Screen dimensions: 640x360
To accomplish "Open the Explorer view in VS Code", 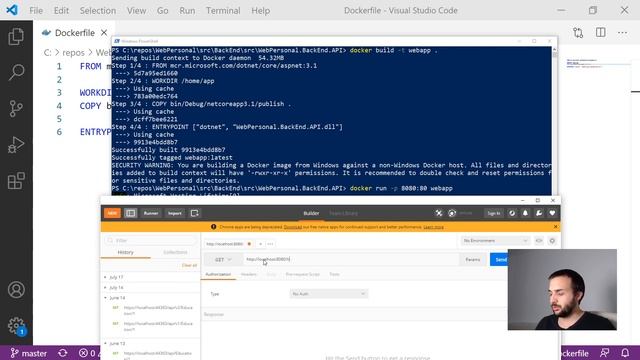I will (16, 37).
